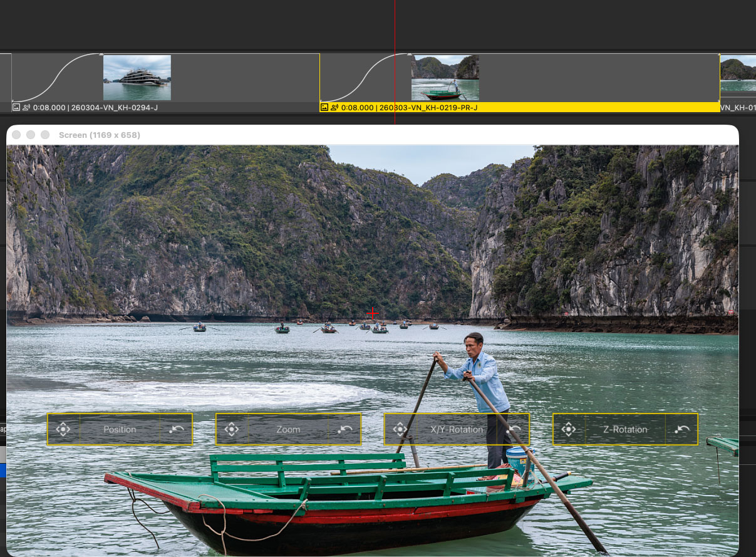Click the Z-Rotation move handle icon

(569, 430)
